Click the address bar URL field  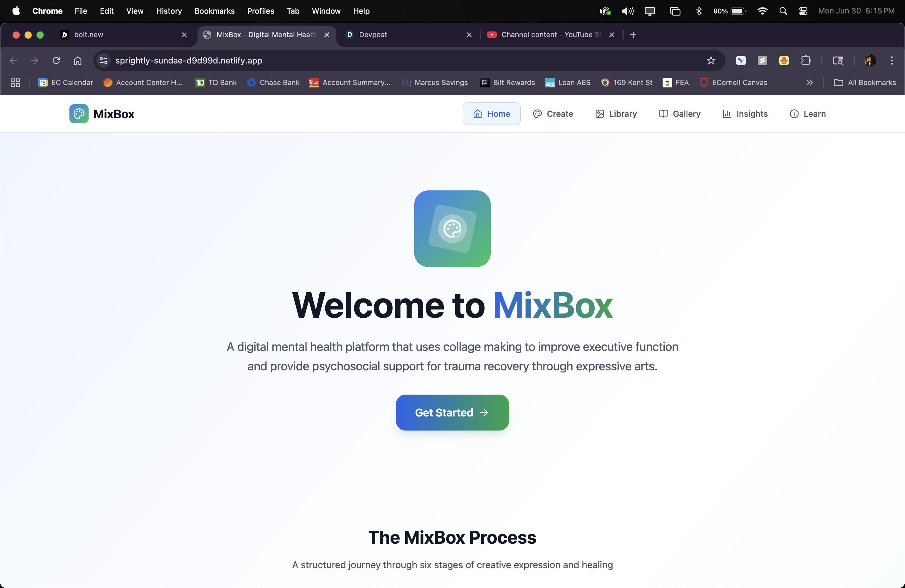click(x=380, y=60)
